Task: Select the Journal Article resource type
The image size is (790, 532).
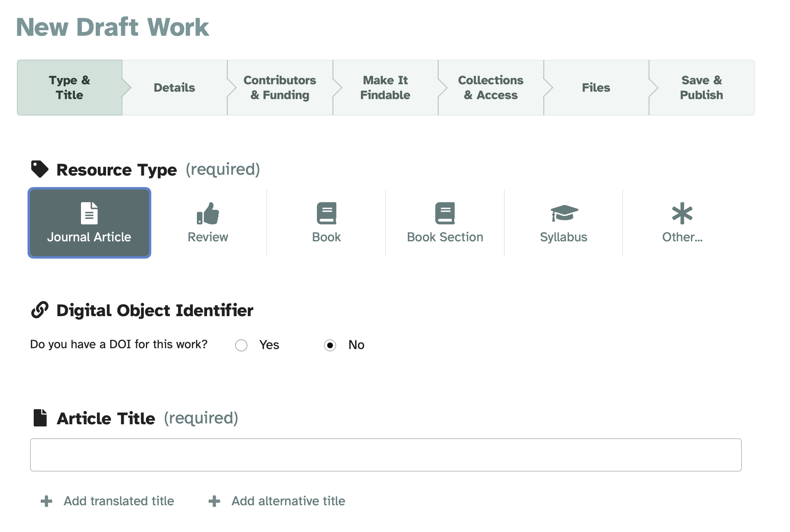Action: 89,223
